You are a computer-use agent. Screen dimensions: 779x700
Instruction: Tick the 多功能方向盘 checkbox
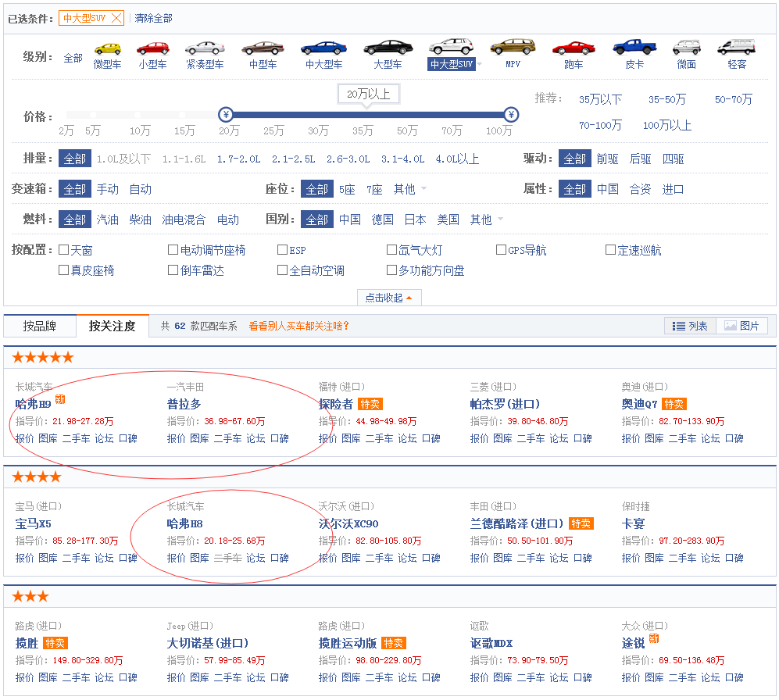(391, 270)
